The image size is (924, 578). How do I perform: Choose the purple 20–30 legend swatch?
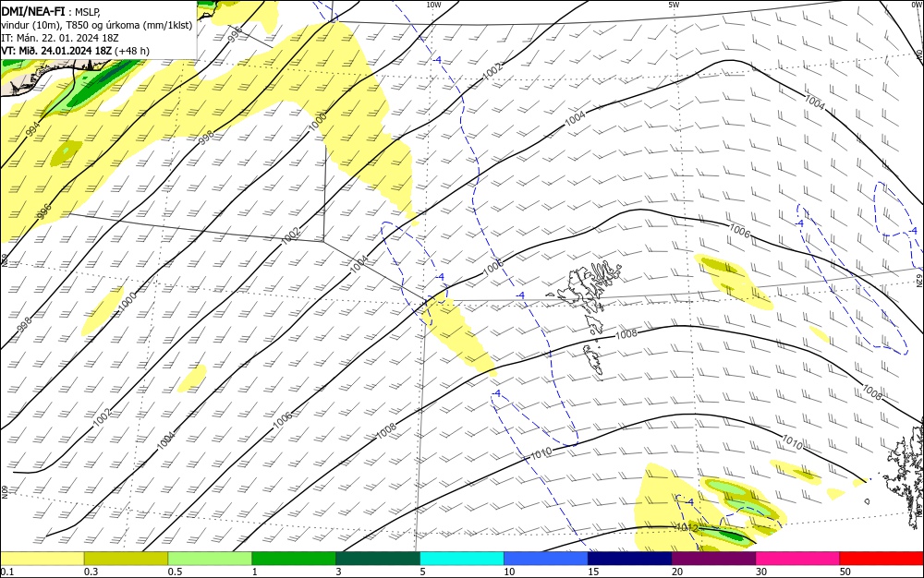[x=713, y=559]
